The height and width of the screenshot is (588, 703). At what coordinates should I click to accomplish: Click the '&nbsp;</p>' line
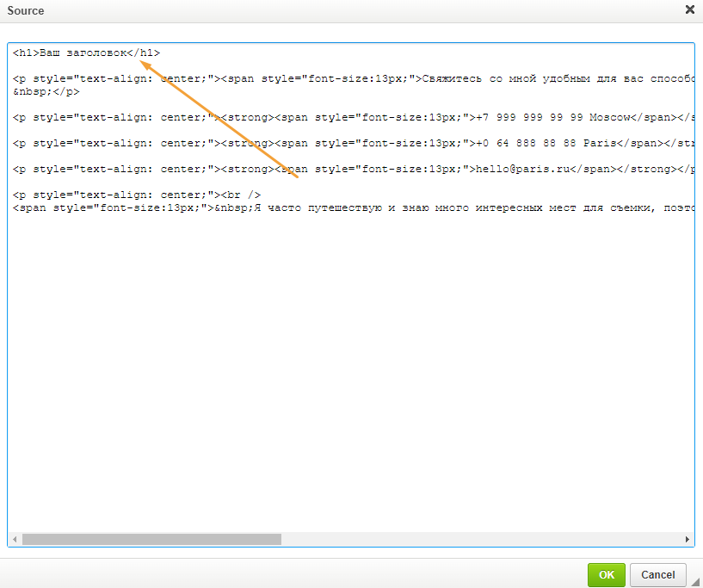(x=46, y=91)
